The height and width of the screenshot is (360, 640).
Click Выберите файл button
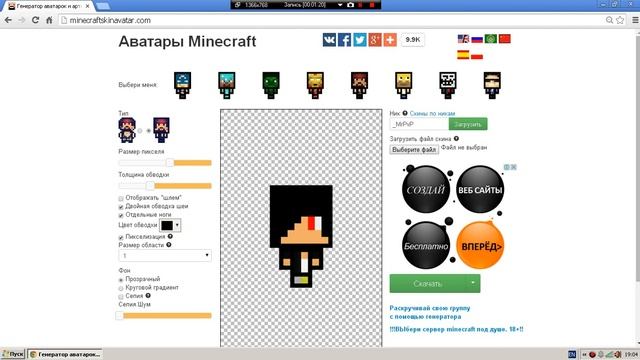point(414,149)
